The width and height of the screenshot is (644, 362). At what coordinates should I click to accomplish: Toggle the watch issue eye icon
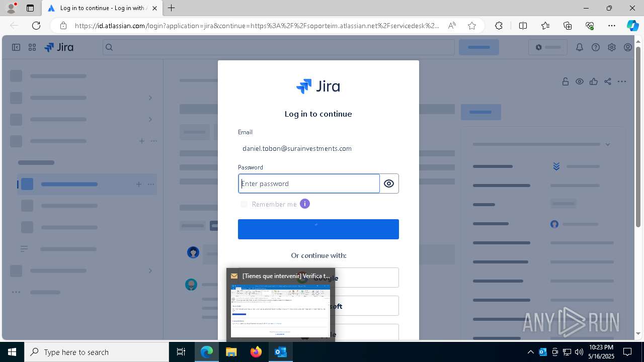[580, 81]
